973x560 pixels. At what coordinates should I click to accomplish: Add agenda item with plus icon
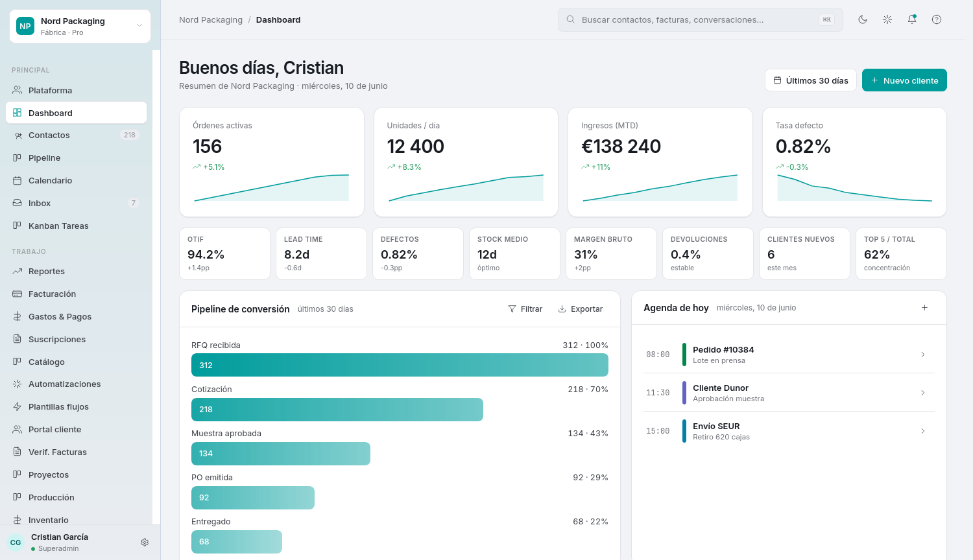pyautogui.click(x=925, y=308)
